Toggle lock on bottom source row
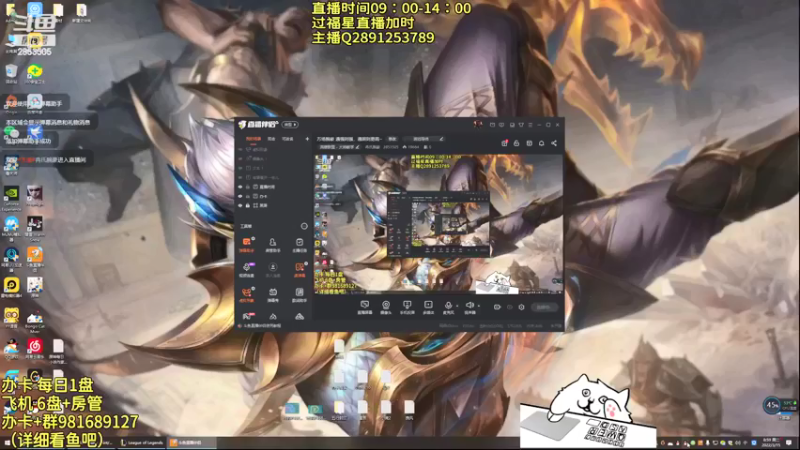This screenshot has height=450, width=800. click(248, 205)
